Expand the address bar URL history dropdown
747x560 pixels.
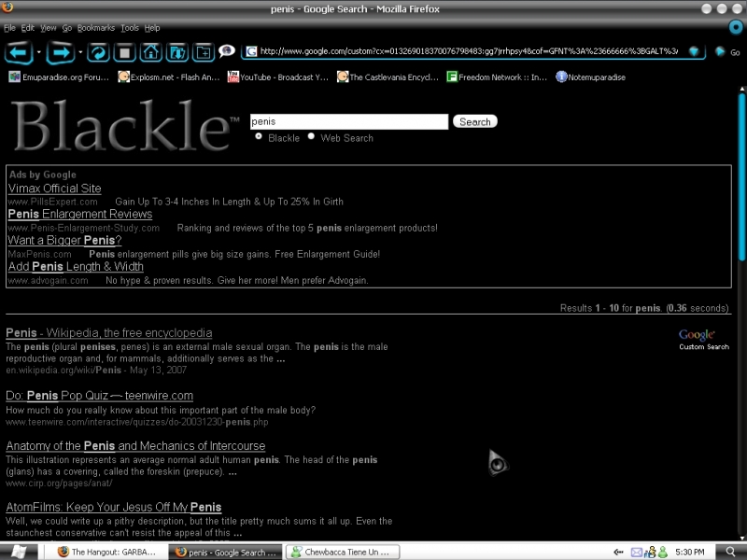(x=694, y=51)
